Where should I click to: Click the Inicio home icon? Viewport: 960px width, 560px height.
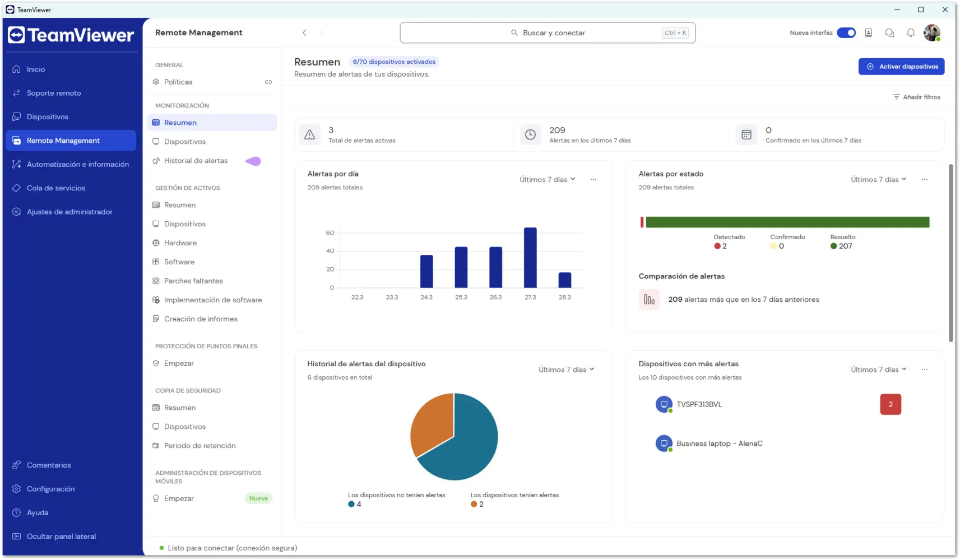click(16, 69)
